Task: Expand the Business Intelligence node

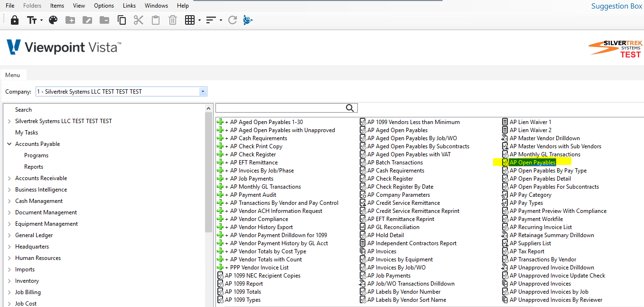Action: click(x=9, y=190)
